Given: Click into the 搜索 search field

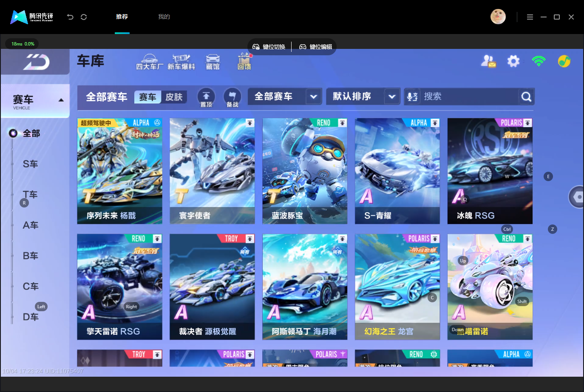Looking at the screenshot, I should pos(469,97).
